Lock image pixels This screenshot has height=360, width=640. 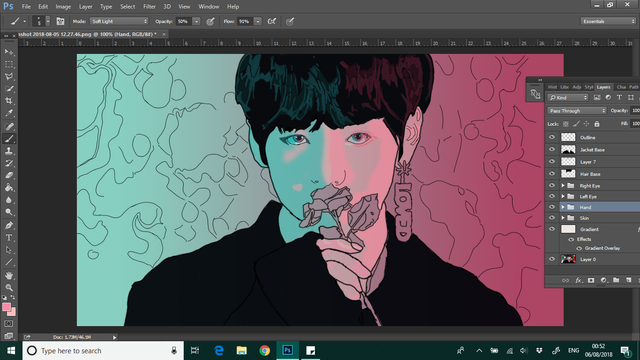coord(576,124)
